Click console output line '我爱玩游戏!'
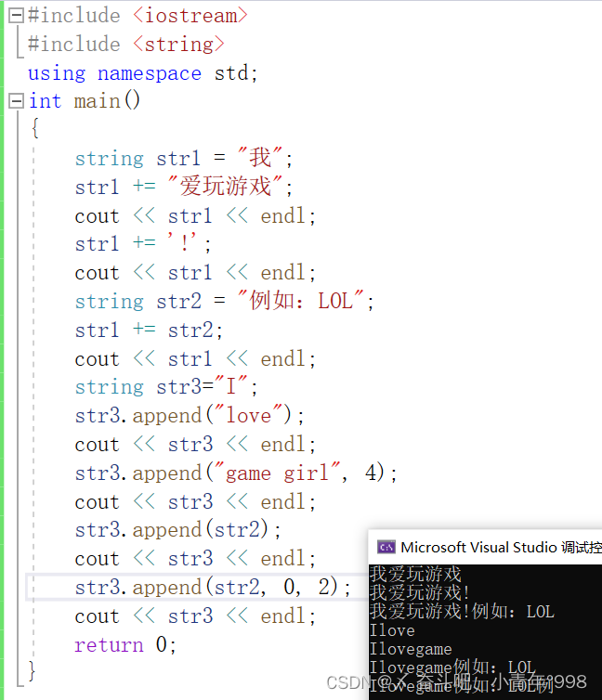The image size is (602, 700). pos(420,592)
